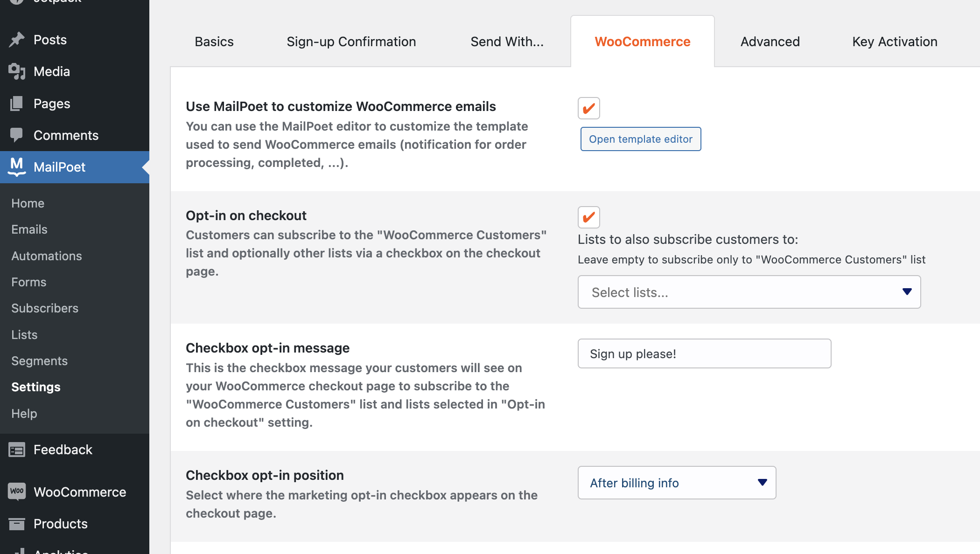Open Automations in the MailPoet submenu

pyautogui.click(x=47, y=256)
